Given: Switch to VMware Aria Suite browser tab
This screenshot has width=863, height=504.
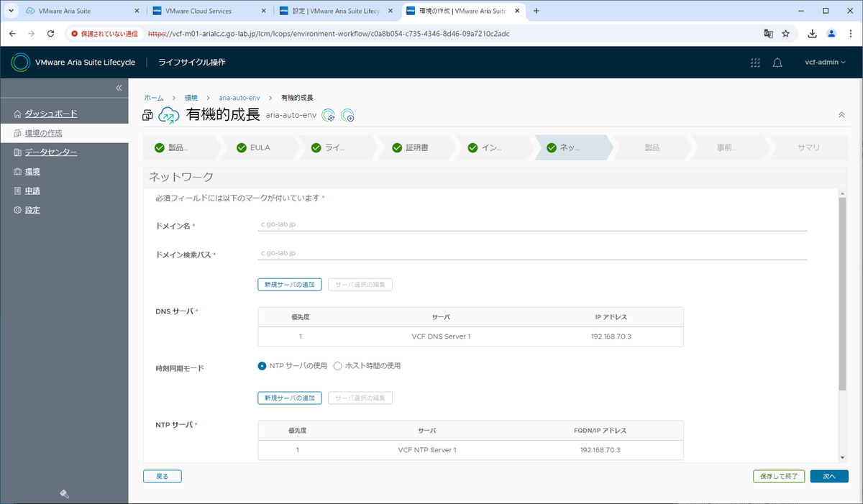Looking at the screenshot, I should [83, 11].
